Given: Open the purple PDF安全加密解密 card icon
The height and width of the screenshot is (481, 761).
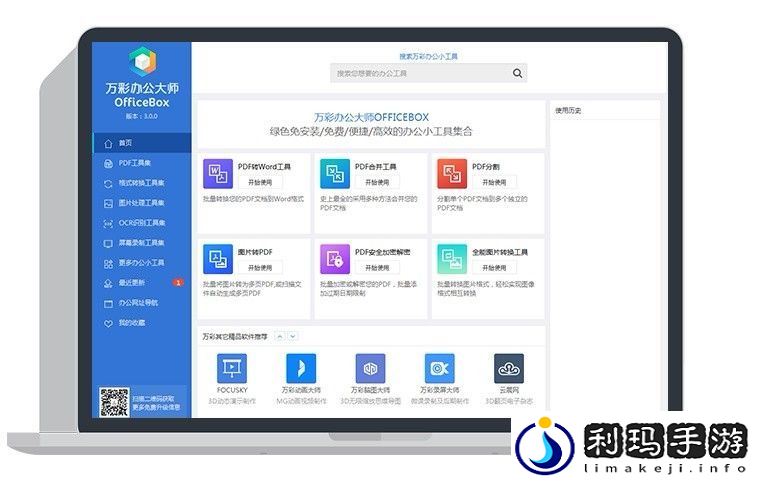Looking at the screenshot, I should point(335,259).
